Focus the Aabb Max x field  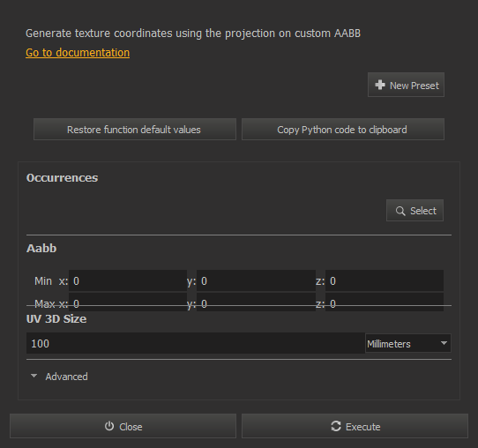(x=128, y=302)
